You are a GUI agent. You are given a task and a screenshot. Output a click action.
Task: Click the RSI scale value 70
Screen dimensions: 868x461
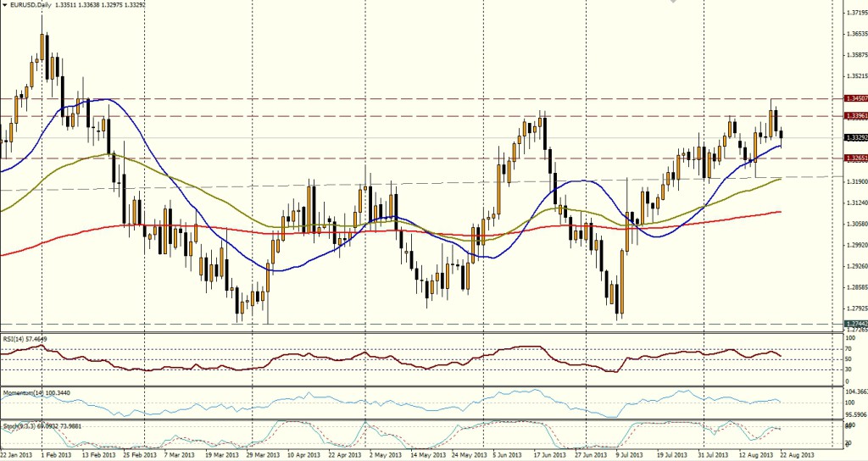(x=848, y=349)
